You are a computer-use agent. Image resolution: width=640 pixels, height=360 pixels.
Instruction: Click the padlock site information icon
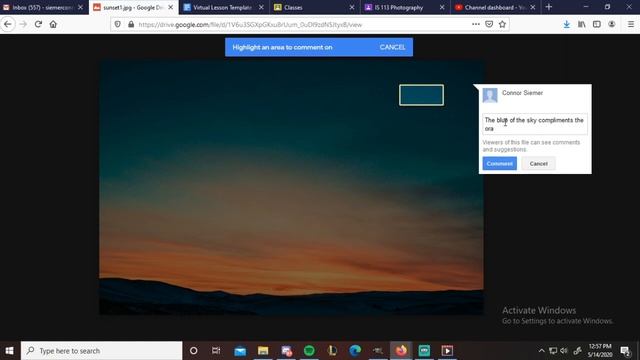[131, 24]
